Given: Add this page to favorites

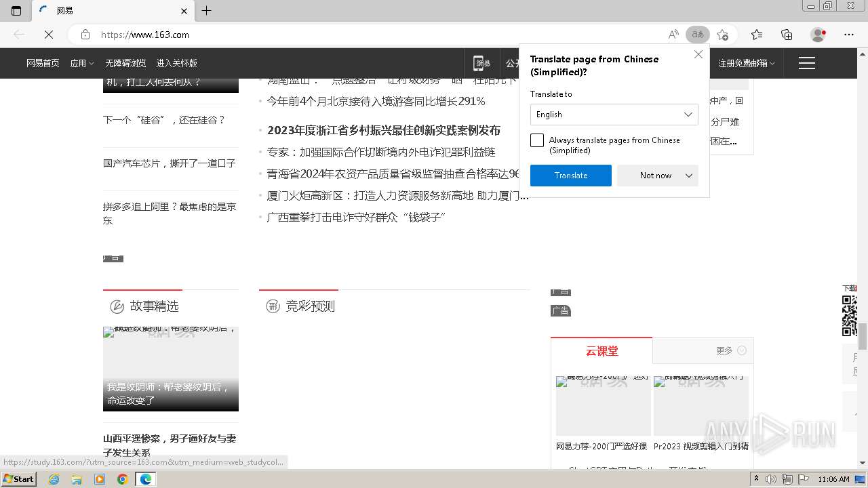Looking at the screenshot, I should tap(723, 35).
